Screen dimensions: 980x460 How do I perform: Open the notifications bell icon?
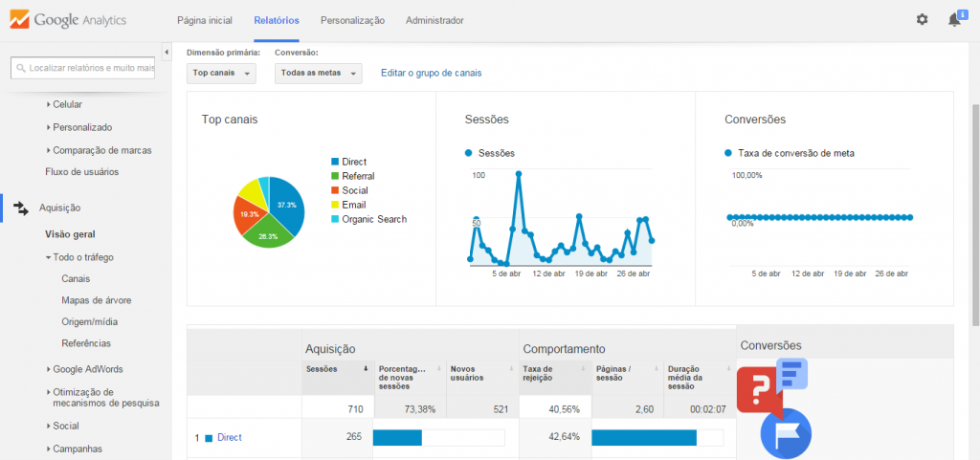coord(954,20)
